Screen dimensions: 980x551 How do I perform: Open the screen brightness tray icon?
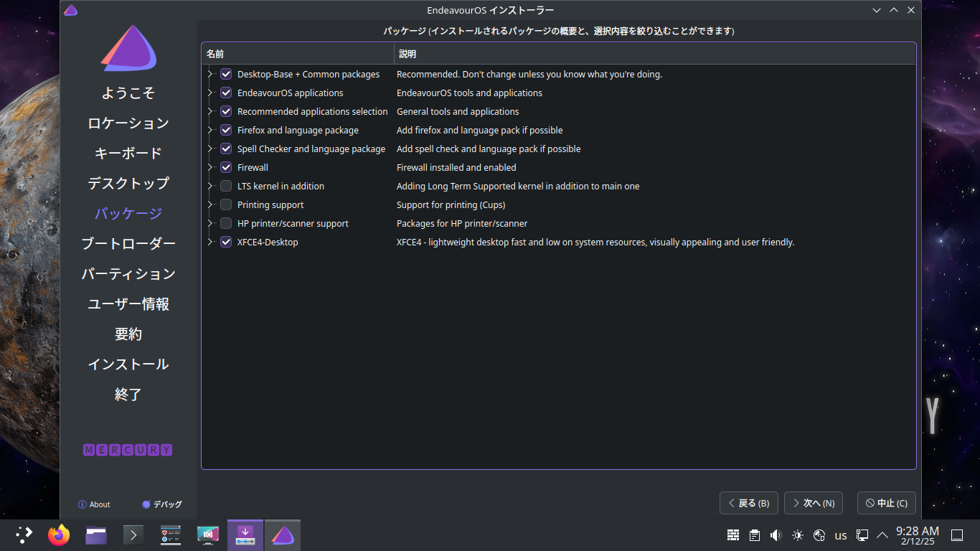tap(798, 535)
